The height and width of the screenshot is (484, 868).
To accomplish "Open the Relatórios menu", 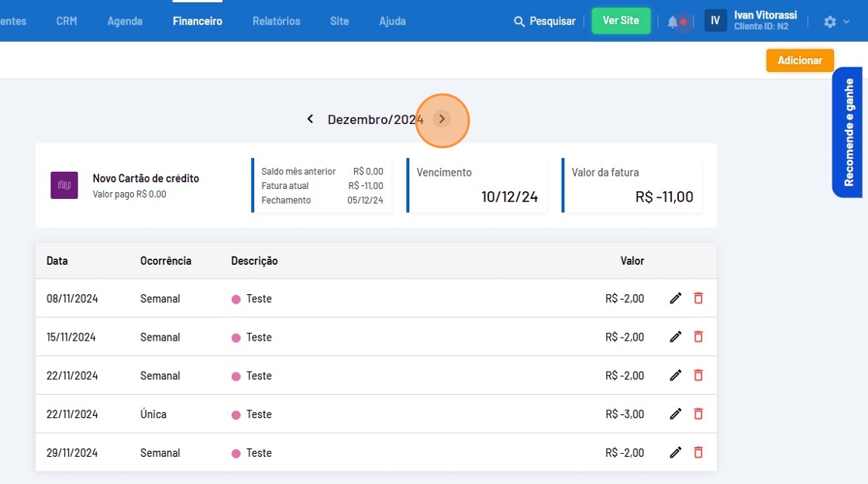I will click(276, 21).
